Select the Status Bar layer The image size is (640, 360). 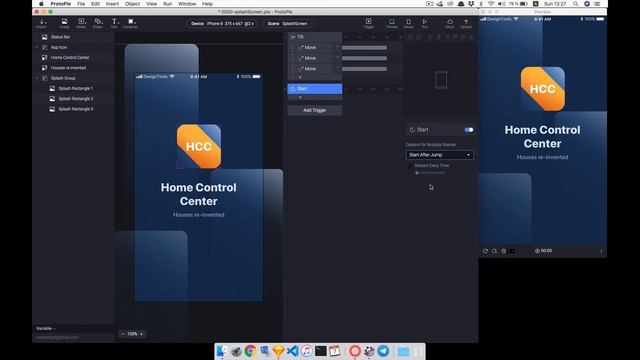73,37
